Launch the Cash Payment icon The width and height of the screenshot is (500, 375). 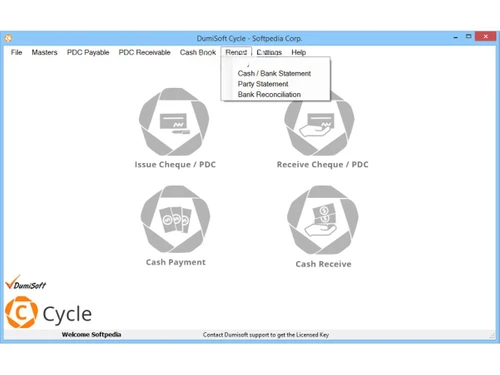point(175,219)
